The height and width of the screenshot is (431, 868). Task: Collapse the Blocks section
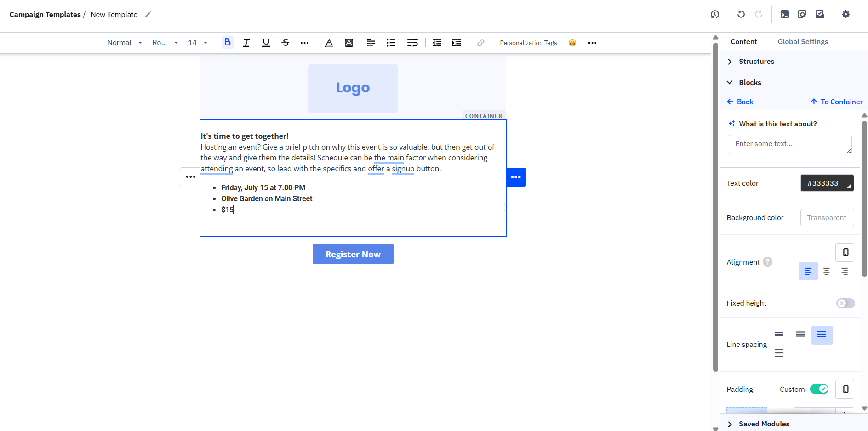[794, 83]
